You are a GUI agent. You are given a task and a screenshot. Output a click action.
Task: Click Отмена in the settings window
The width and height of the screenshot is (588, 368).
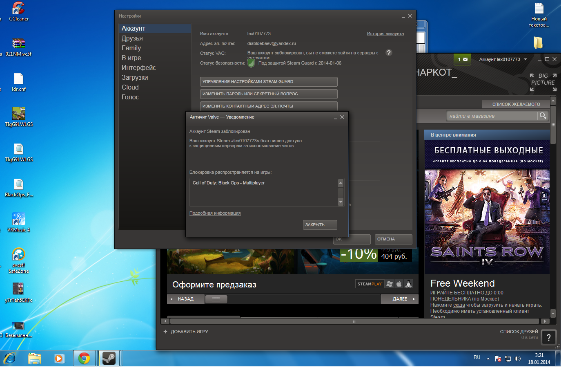tap(393, 239)
